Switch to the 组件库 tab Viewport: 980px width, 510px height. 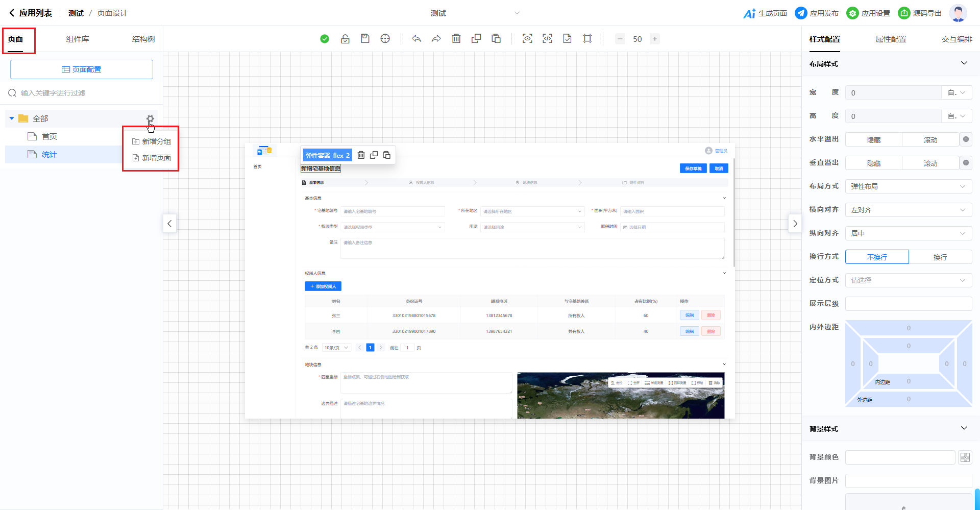tap(78, 39)
